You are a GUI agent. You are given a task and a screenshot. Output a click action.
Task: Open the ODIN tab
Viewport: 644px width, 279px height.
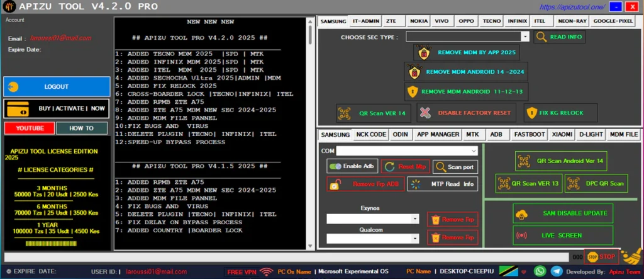coord(401,135)
